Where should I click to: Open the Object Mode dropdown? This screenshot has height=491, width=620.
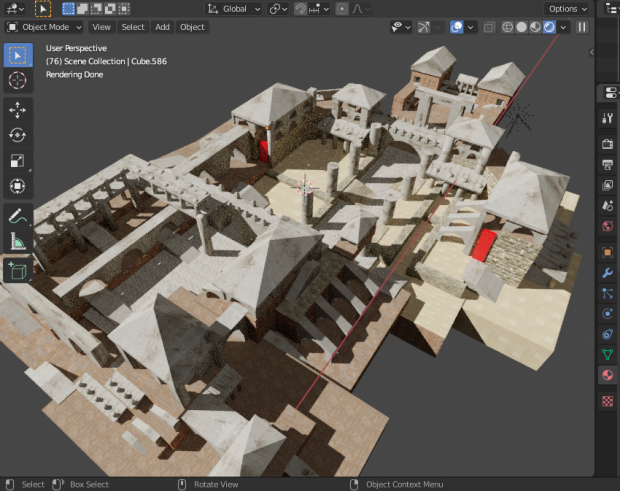point(46,27)
